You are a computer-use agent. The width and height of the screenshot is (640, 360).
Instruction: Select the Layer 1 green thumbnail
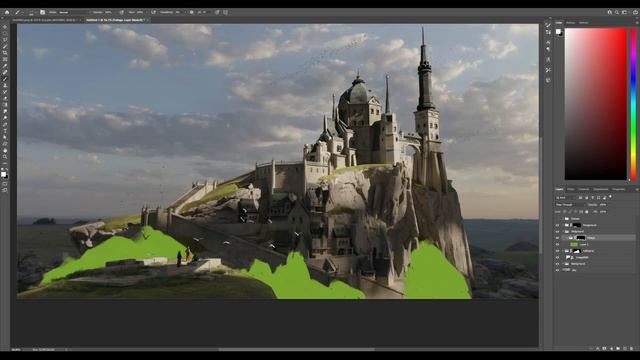[x=574, y=244]
